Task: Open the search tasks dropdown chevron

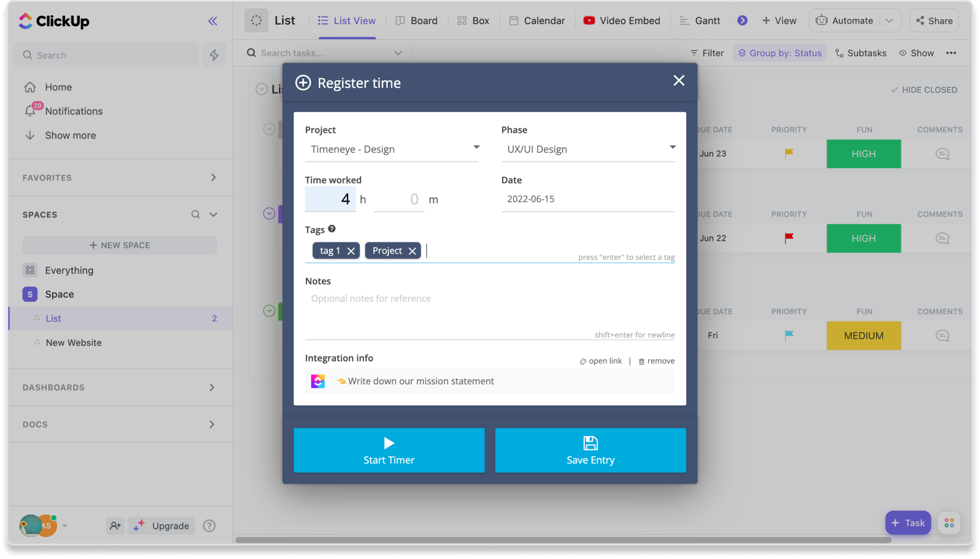Action: [398, 53]
